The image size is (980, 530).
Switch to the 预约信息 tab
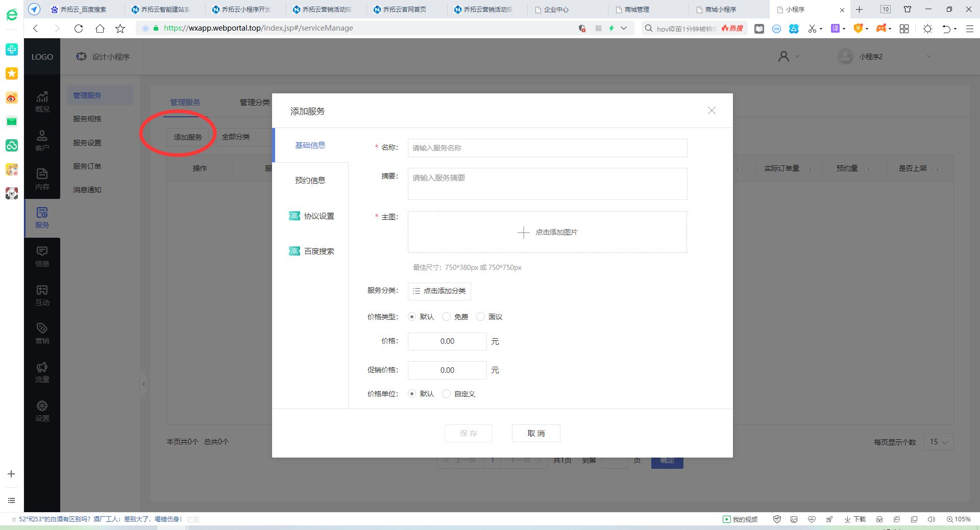pyautogui.click(x=311, y=180)
